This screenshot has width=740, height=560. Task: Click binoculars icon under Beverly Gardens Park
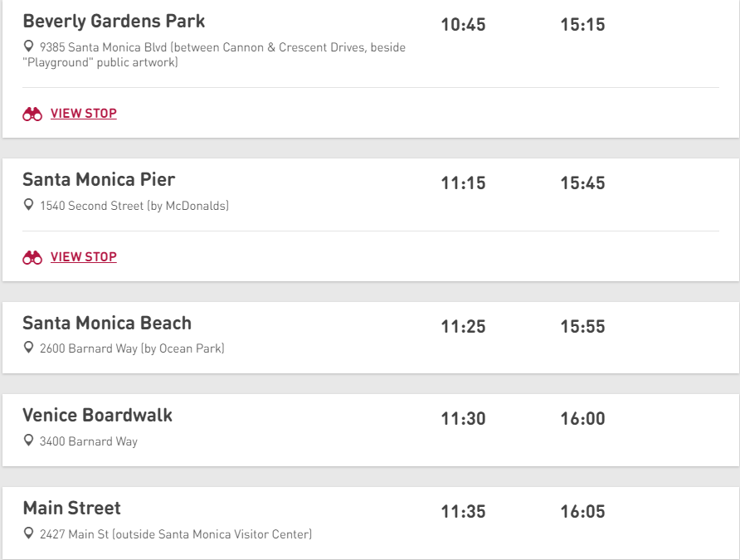32,114
